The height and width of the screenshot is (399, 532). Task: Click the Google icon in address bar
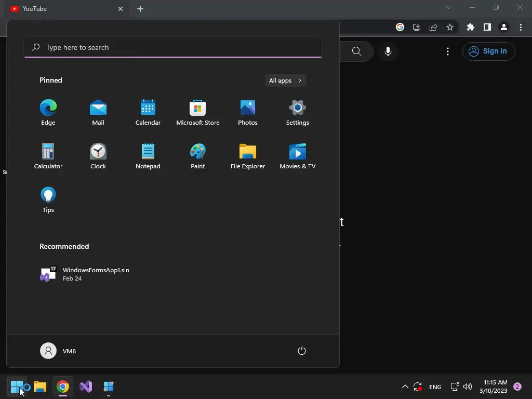tap(400, 27)
